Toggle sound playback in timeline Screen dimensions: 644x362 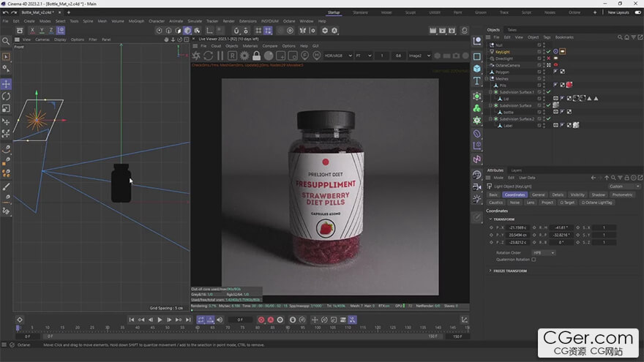click(x=220, y=320)
